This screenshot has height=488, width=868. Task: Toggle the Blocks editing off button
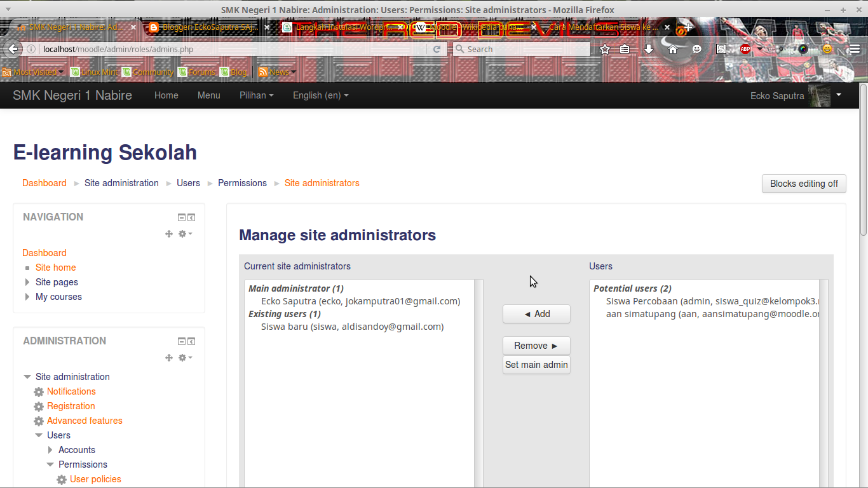[x=803, y=184]
